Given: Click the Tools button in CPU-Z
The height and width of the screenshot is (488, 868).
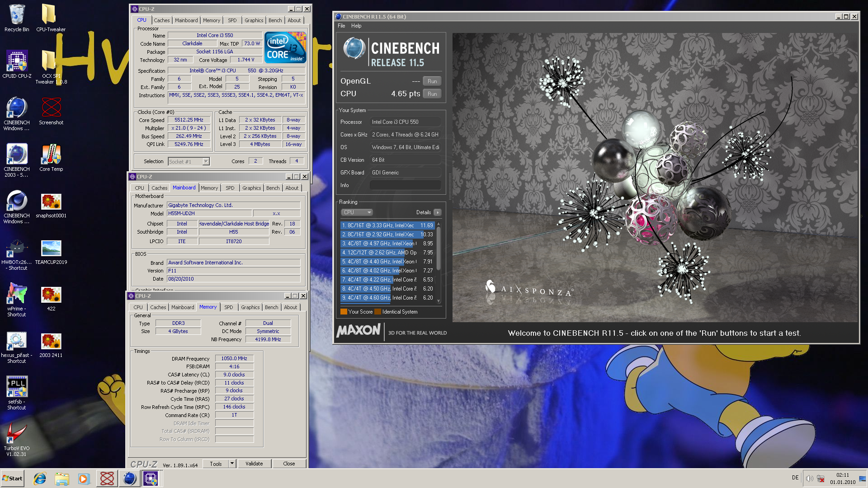Looking at the screenshot, I should tap(216, 464).
